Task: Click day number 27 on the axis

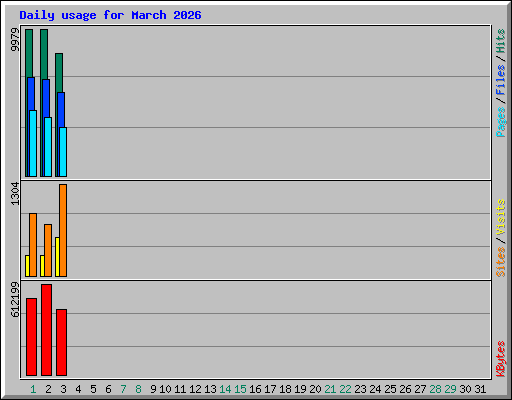Action: (420, 389)
